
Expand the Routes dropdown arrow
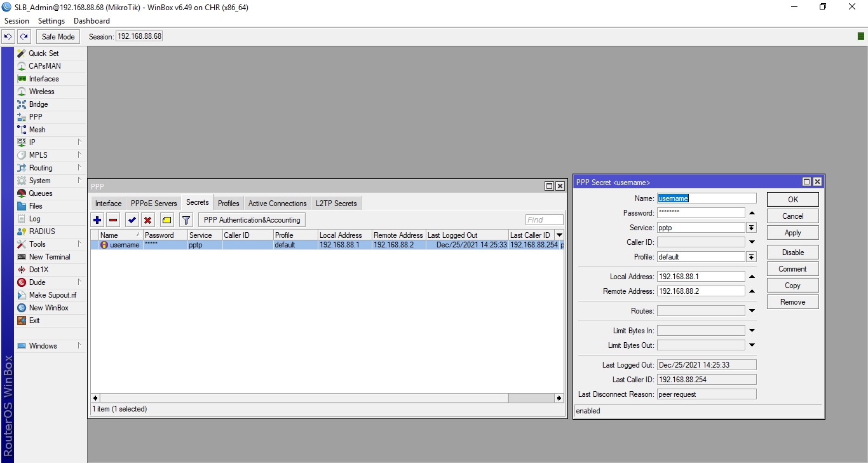coord(750,310)
